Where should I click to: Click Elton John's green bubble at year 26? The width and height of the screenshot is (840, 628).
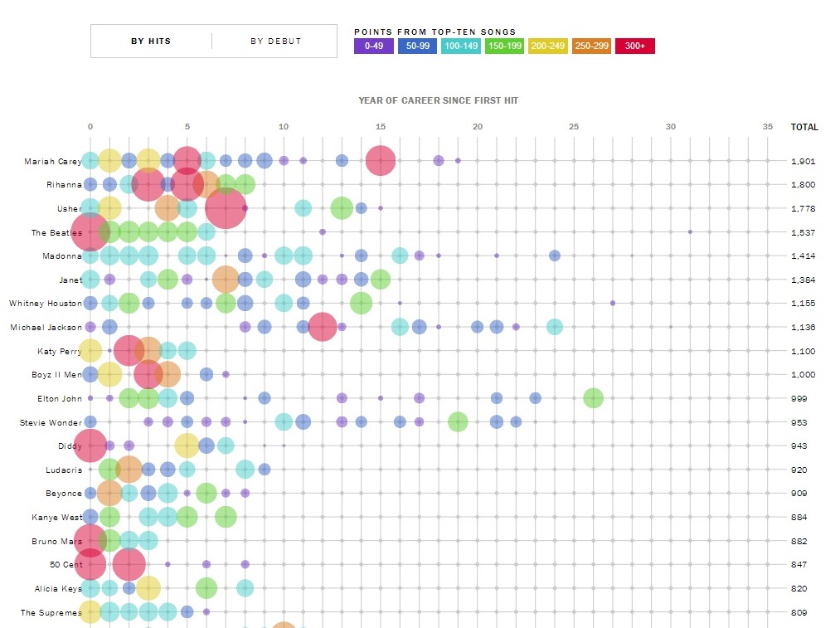pyautogui.click(x=593, y=398)
